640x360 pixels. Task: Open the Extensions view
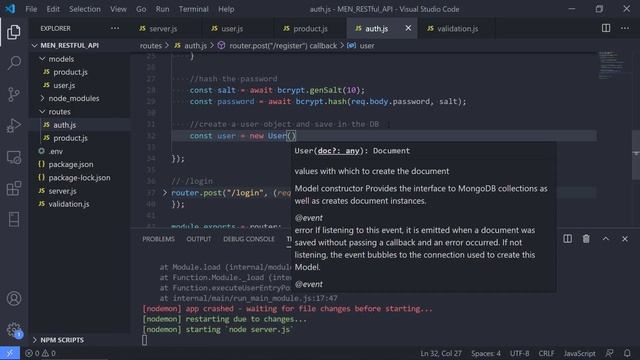[14, 188]
